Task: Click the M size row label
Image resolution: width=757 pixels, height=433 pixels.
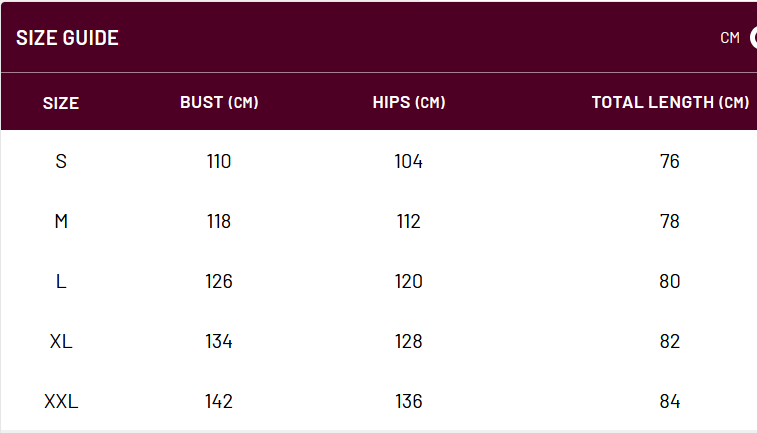Action: [61, 221]
